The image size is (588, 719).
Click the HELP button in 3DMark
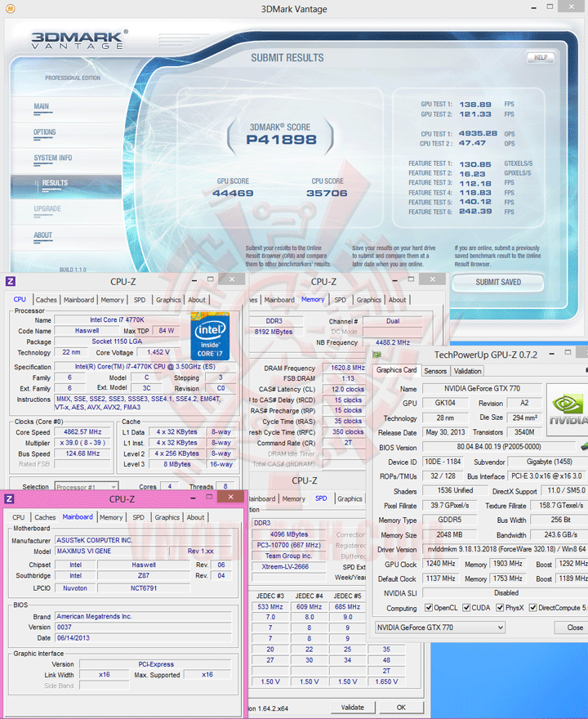[x=541, y=57]
